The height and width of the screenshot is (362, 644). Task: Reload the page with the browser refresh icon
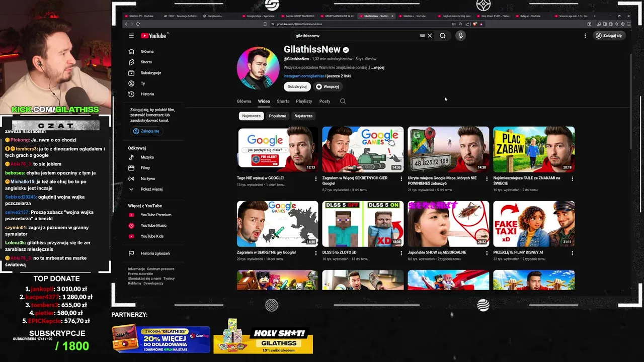coord(138,24)
